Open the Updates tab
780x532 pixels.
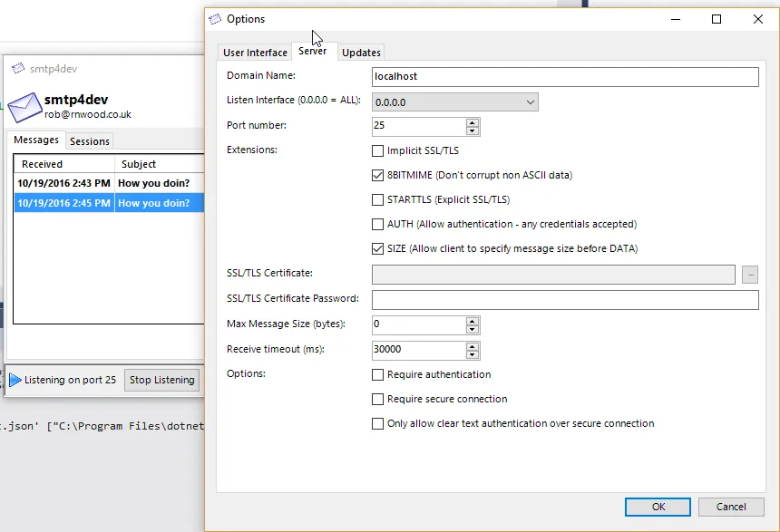pos(361,53)
